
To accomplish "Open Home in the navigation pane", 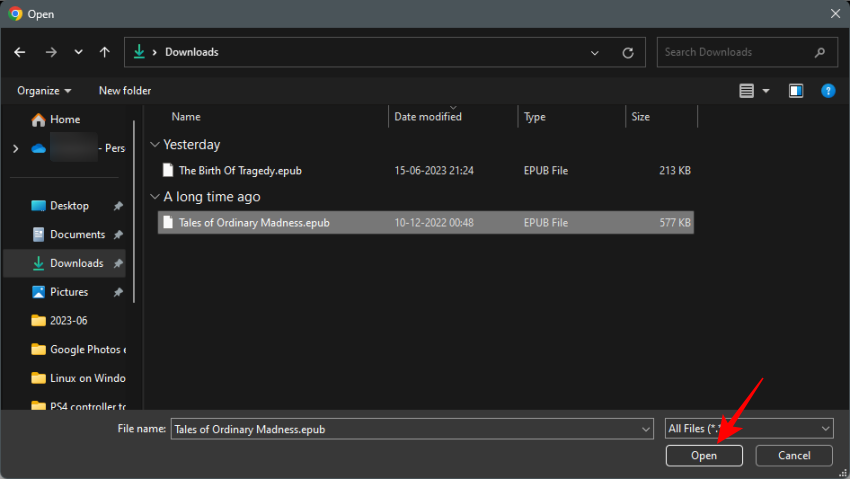I will 64,119.
